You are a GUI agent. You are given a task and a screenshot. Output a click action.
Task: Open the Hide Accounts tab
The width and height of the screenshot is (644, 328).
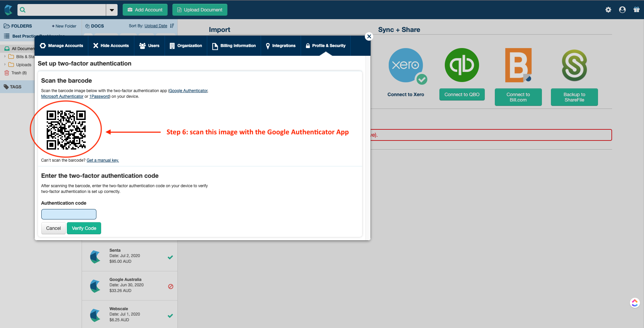coord(111,46)
